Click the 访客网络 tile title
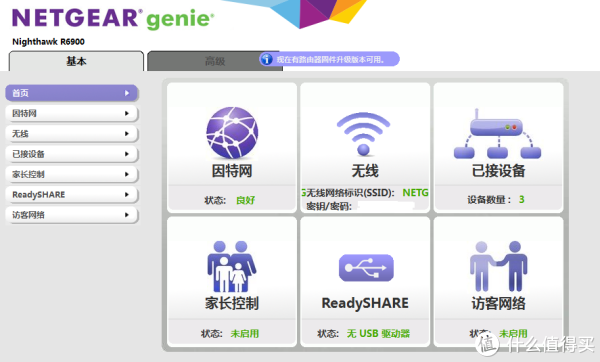This screenshot has width=600, height=362. (x=498, y=303)
